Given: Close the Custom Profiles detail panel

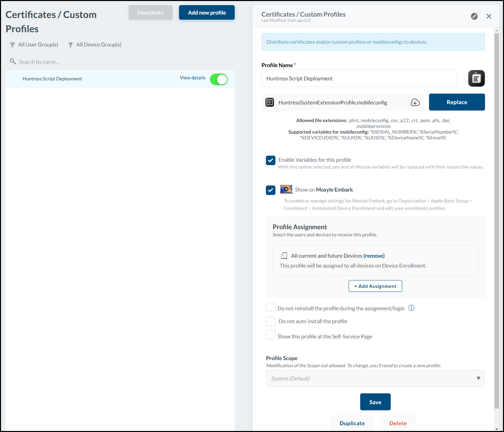Looking at the screenshot, I should coord(489,16).
